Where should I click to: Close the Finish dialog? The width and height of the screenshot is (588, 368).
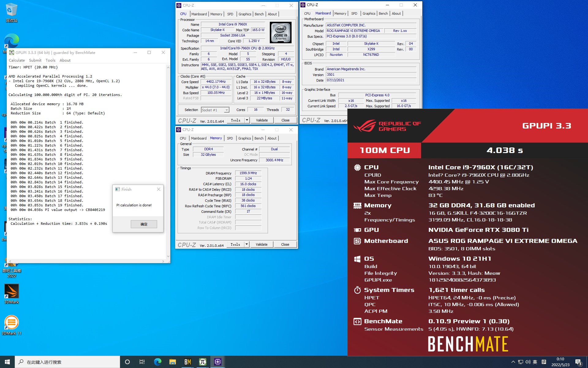click(159, 189)
